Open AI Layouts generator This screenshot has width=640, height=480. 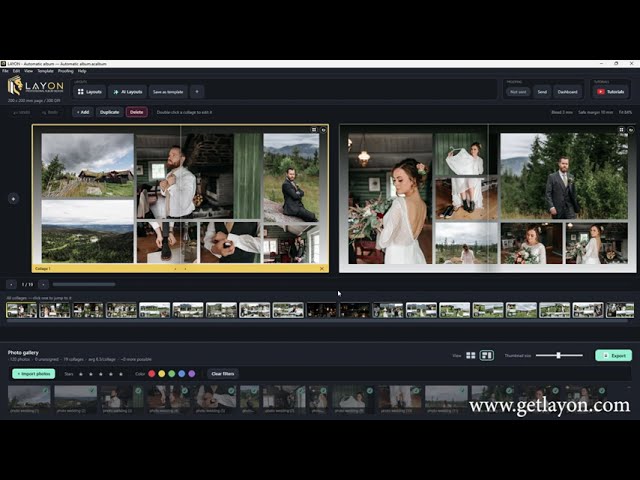(x=128, y=92)
